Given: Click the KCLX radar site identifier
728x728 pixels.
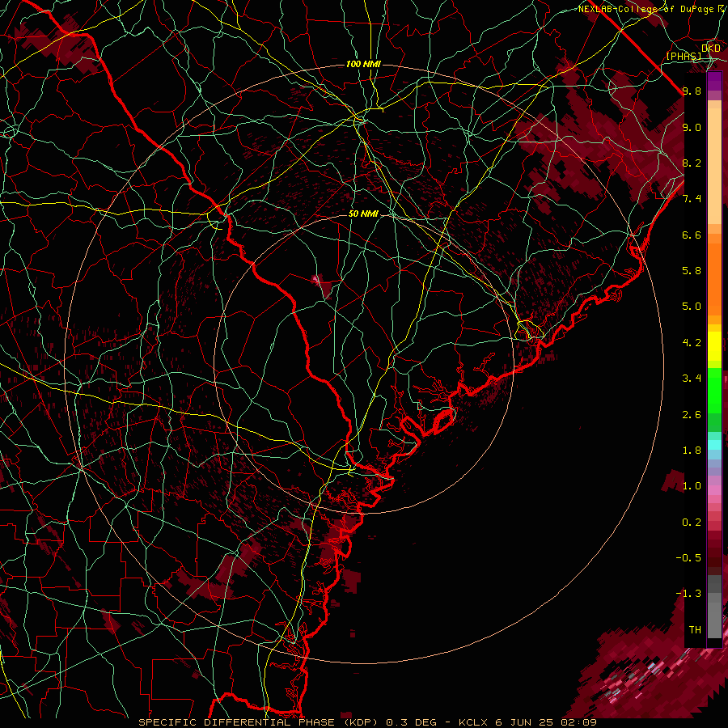Looking at the screenshot, I should click(473, 722).
